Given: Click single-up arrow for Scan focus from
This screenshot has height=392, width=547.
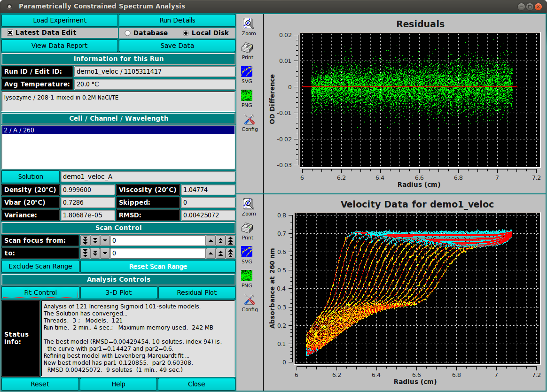Looking at the screenshot, I should [x=211, y=240].
